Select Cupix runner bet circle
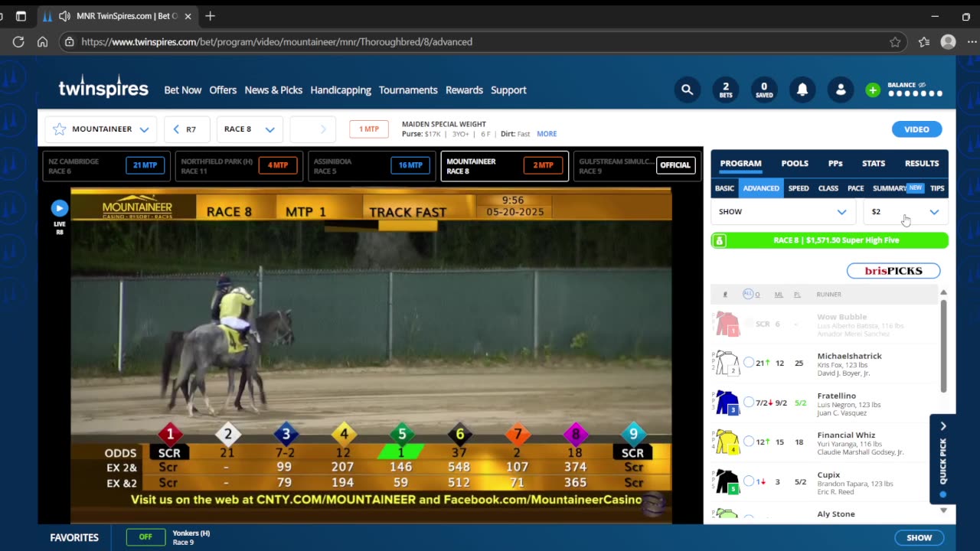This screenshot has height=551, width=980. click(749, 481)
